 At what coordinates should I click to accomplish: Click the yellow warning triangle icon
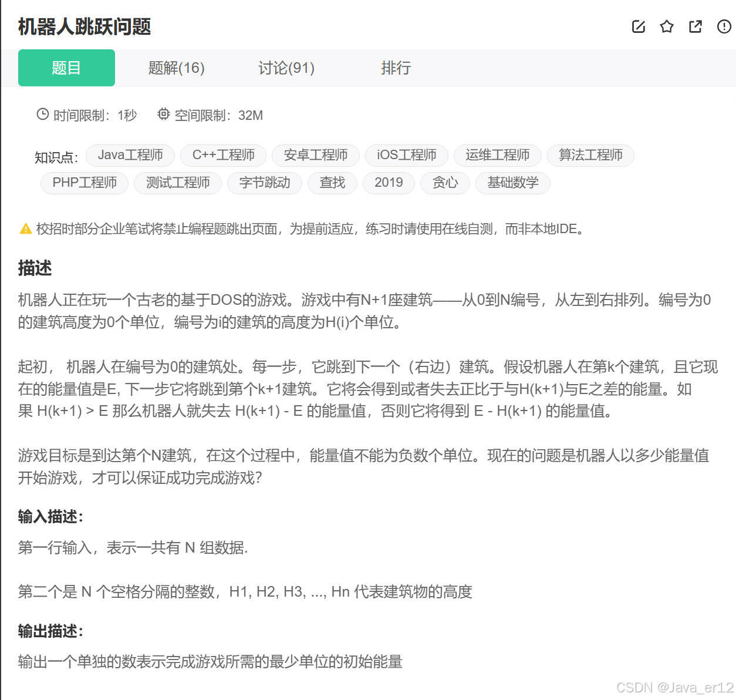coord(26,228)
